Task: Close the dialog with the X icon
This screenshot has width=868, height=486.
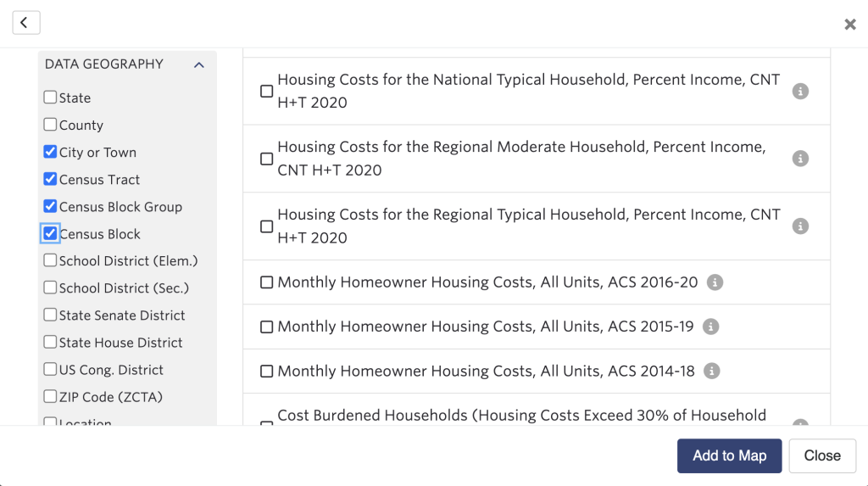Action: [x=849, y=25]
